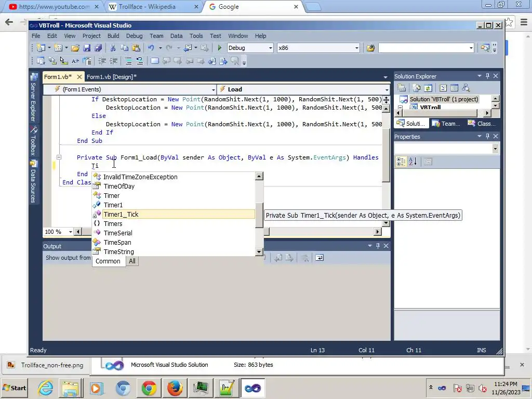Toggle Categorized view in Properties panel
The image size is (532, 399).
click(x=401, y=162)
